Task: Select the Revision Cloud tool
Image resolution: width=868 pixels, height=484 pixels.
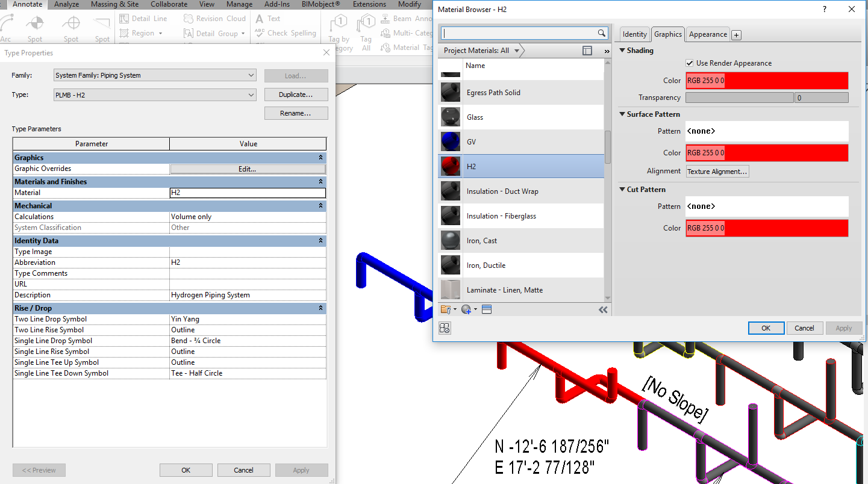Action: point(214,18)
